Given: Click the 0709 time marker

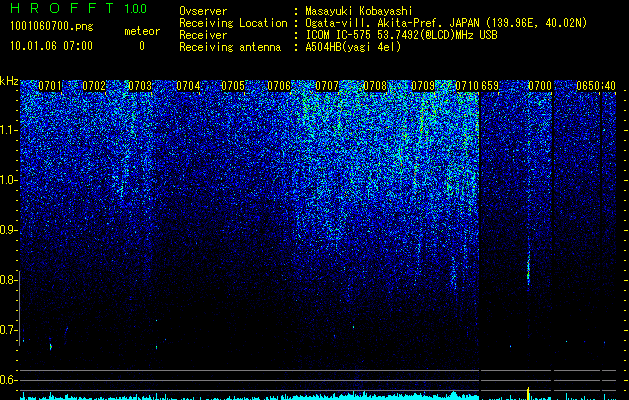Looking at the screenshot, I should coord(423,86).
